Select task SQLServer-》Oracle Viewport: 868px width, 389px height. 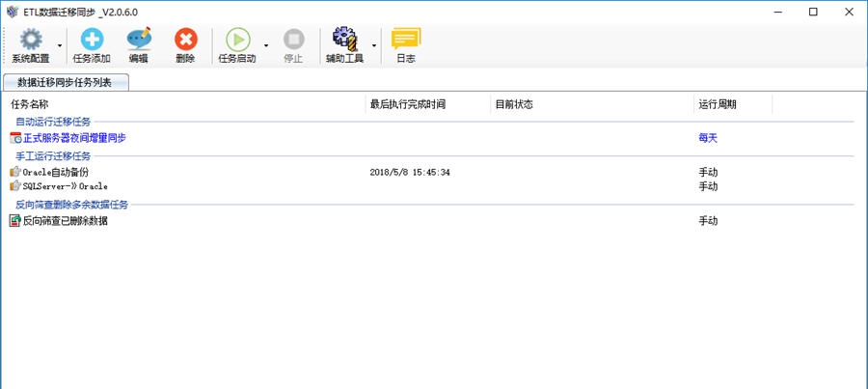coord(66,186)
